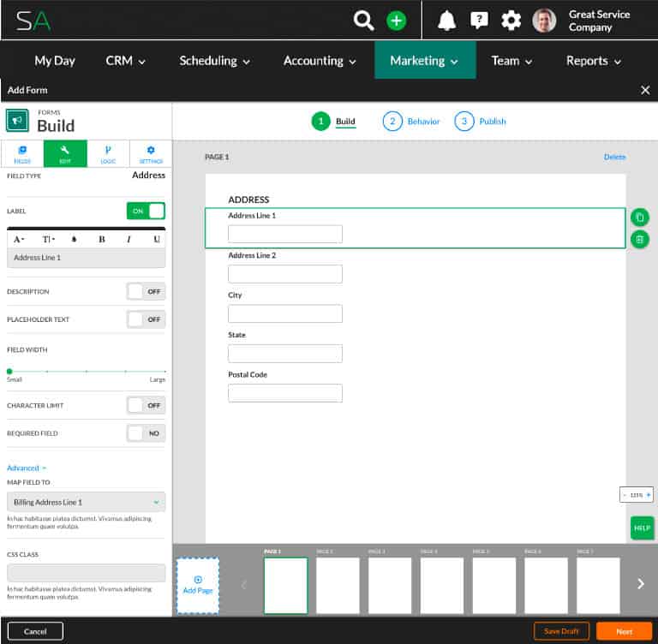Open the search magnifier in header

(x=364, y=21)
